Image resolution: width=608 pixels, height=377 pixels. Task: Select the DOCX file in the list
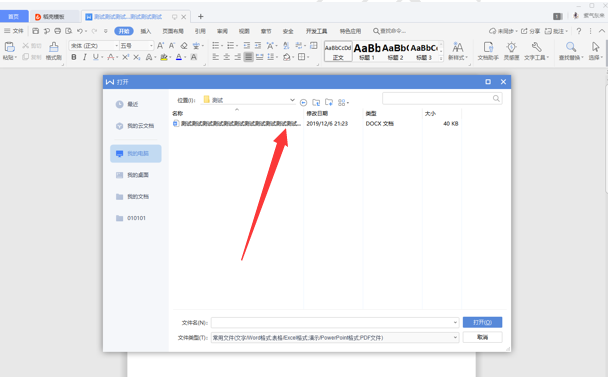pyautogui.click(x=237, y=123)
